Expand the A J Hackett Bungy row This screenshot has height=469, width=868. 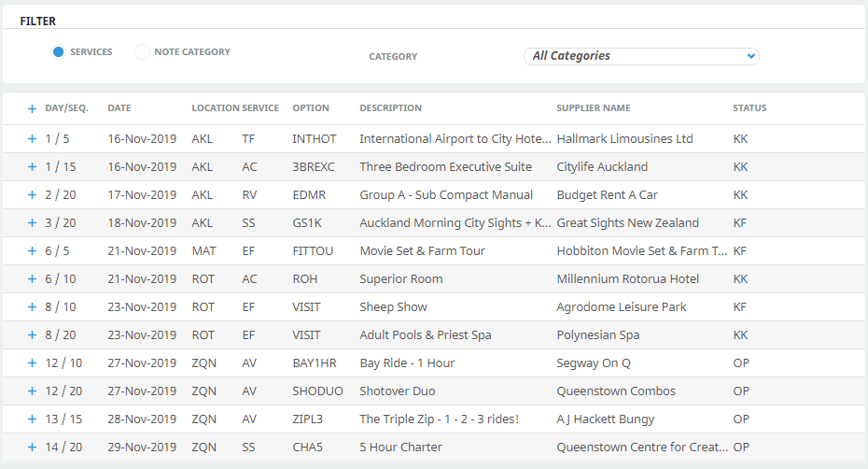[32, 419]
